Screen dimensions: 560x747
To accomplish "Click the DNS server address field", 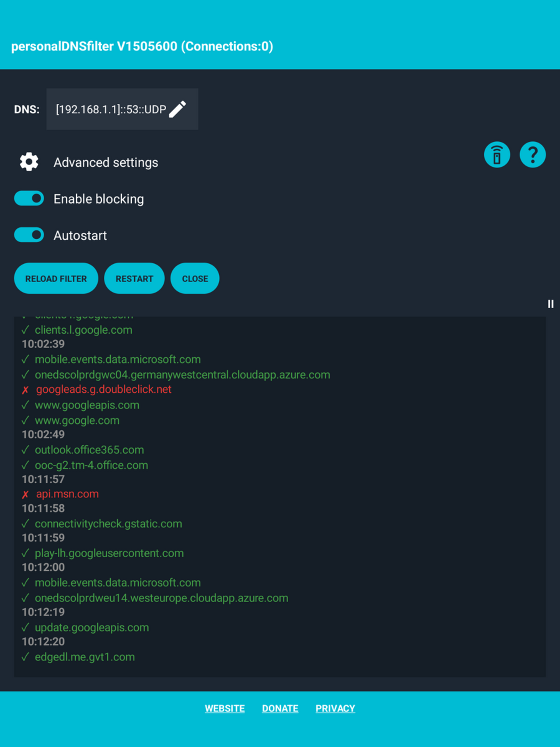I will tap(122, 109).
